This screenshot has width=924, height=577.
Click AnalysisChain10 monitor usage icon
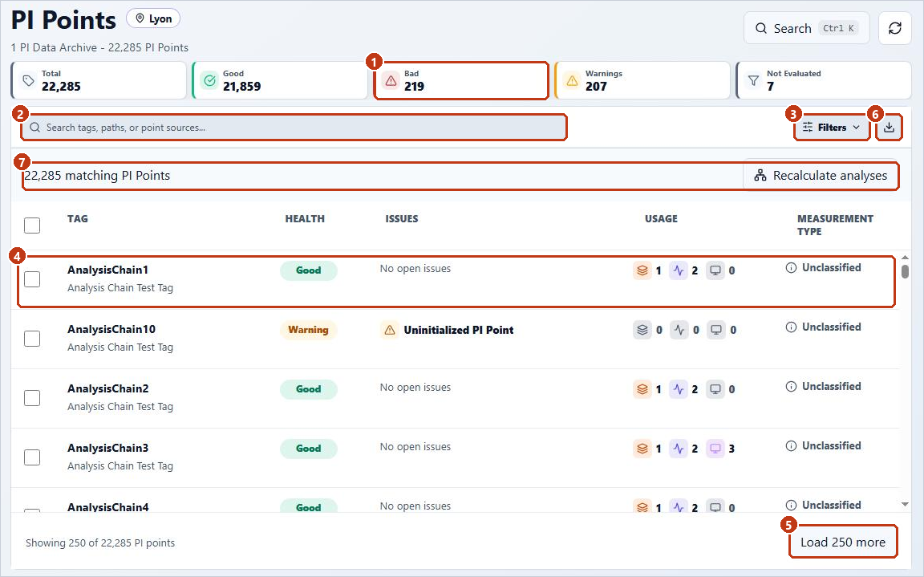(716, 330)
